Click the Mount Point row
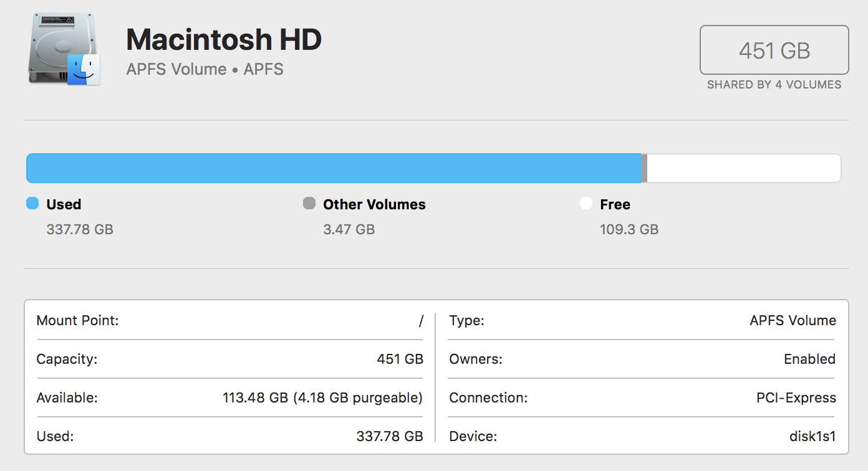 229,321
